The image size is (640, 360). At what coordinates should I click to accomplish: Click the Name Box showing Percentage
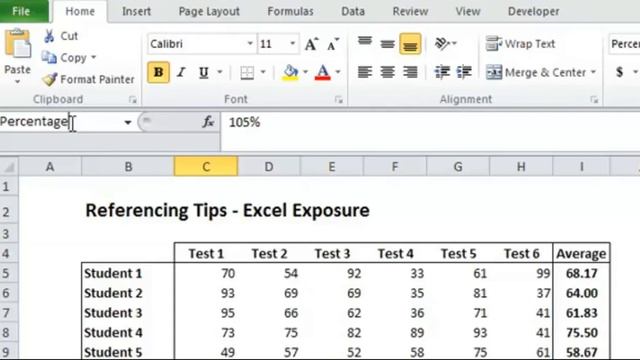(60, 122)
